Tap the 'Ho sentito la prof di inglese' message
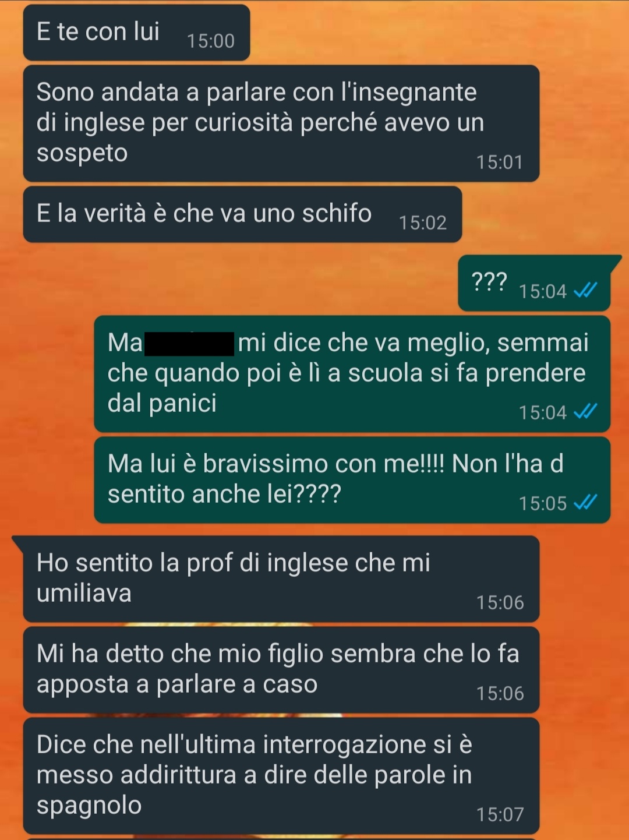629x840 pixels. point(281,579)
